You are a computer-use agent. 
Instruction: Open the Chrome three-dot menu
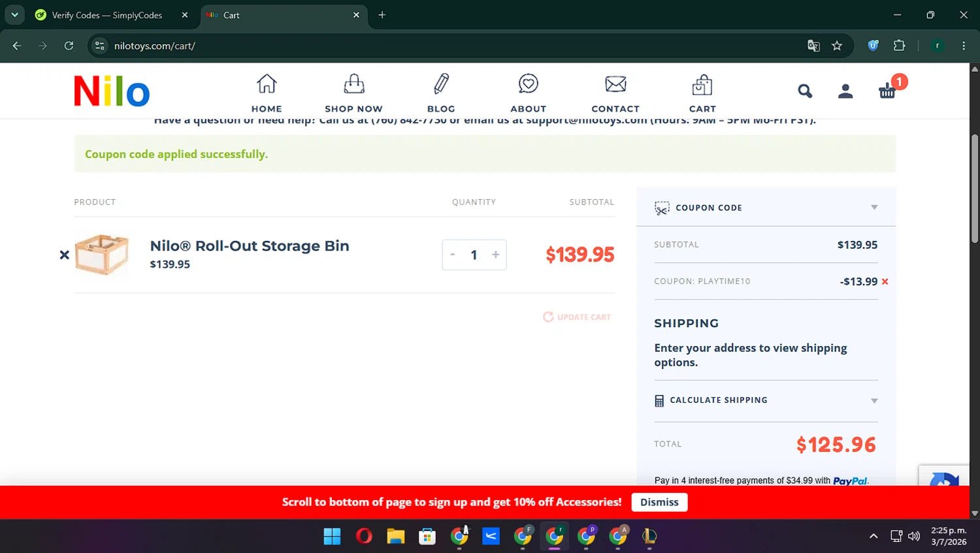click(964, 46)
